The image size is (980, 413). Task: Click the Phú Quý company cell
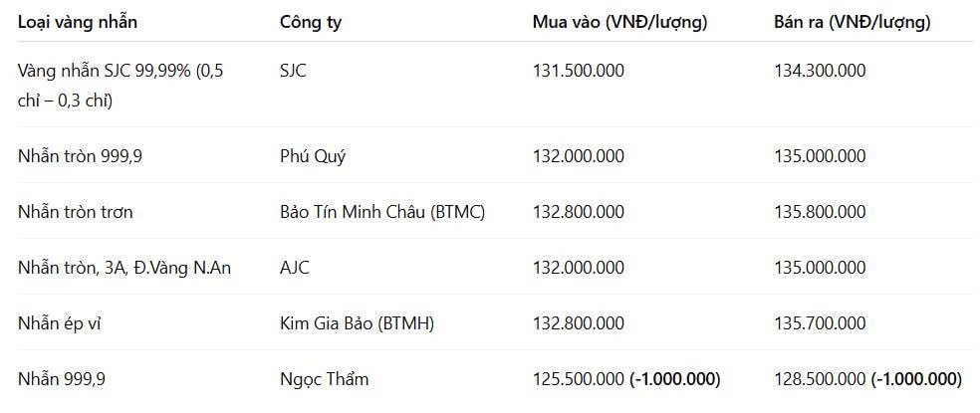point(314,156)
